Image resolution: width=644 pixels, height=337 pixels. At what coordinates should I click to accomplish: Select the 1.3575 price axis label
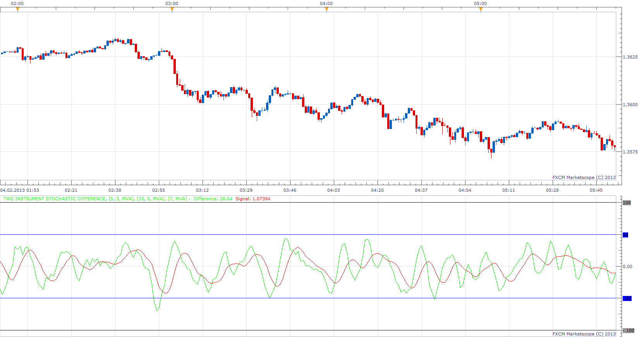(630, 152)
